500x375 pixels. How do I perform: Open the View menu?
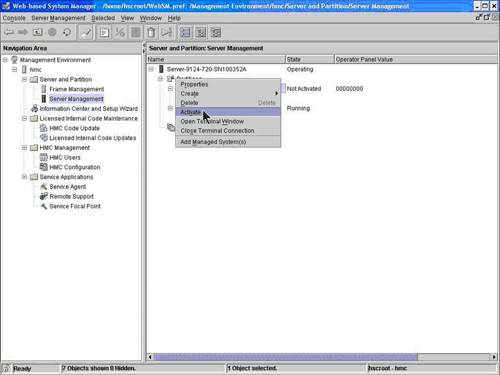[x=127, y=18]
